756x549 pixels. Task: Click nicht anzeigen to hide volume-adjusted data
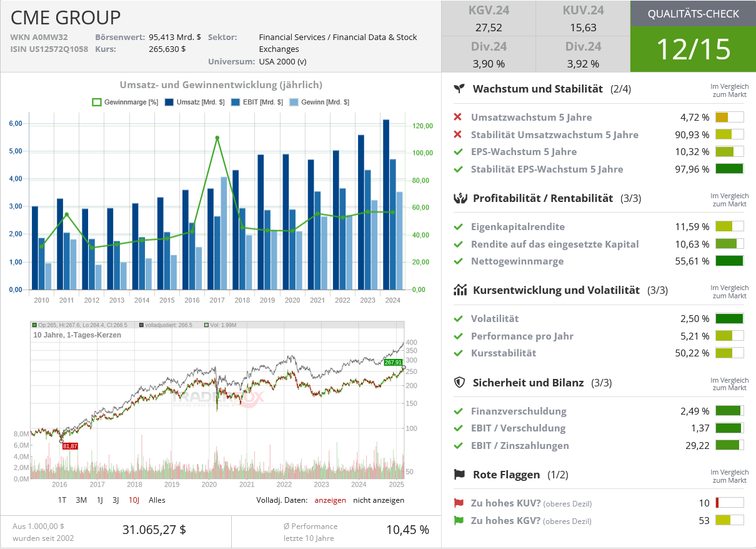pyautogui.click(x=379, y=500)
